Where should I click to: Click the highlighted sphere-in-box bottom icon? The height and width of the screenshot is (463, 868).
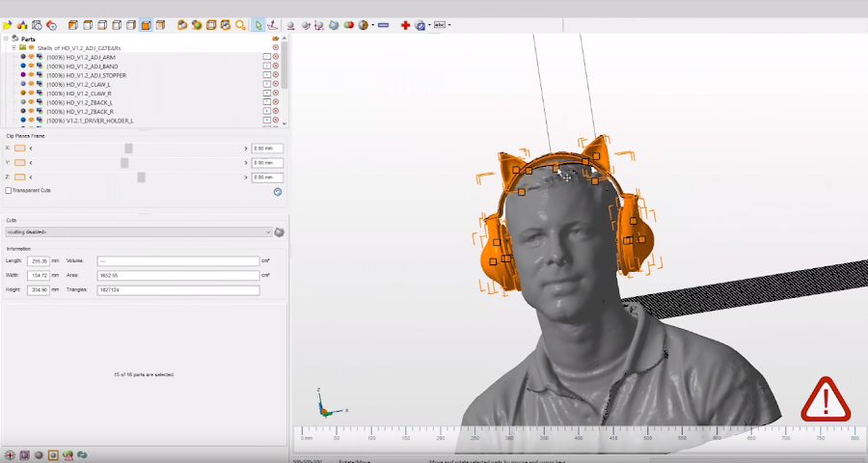pyautogui.click(x=53, y=455)
